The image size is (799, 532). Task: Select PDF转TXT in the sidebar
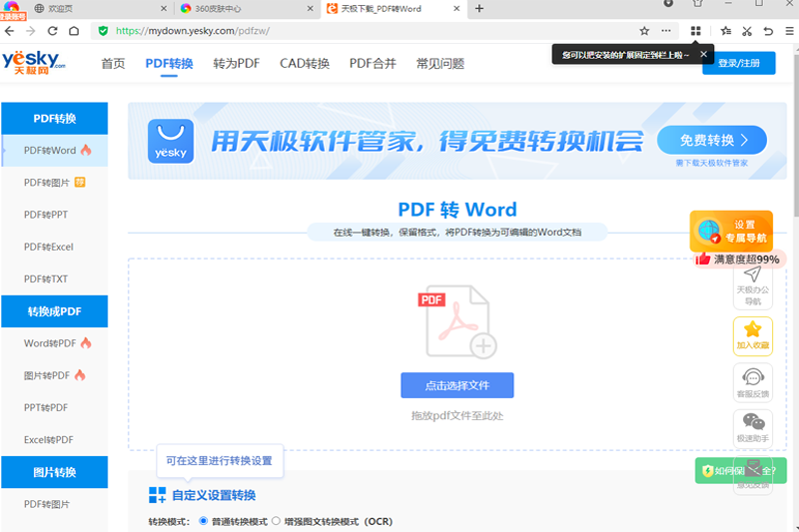(55, 279)
